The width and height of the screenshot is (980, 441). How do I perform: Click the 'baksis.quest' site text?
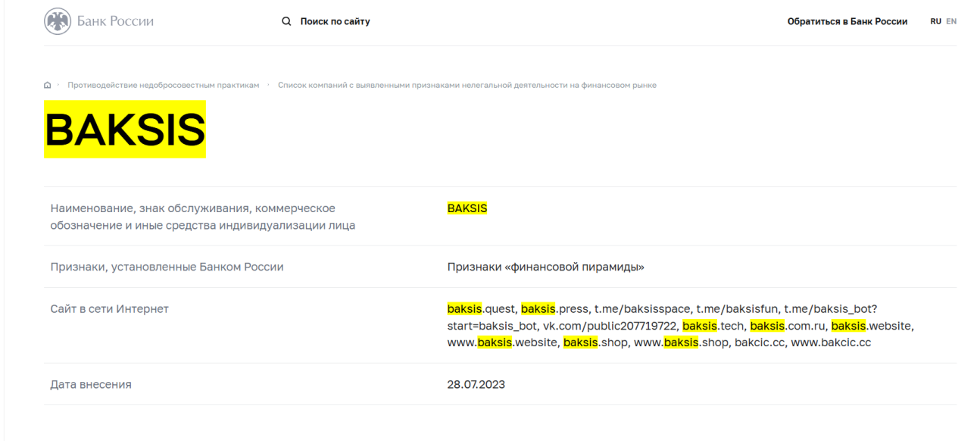tap(480, 309)
